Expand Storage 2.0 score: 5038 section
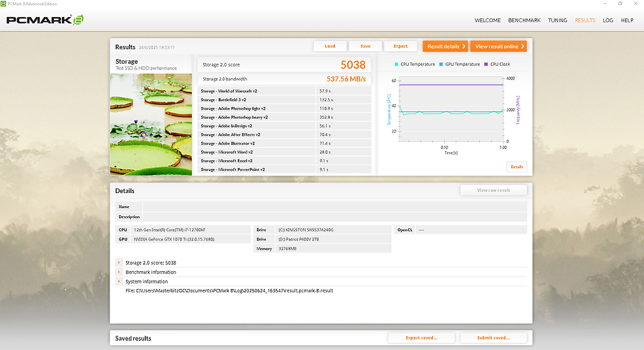Viewport: 644px width, 350px height. (119, 263)
